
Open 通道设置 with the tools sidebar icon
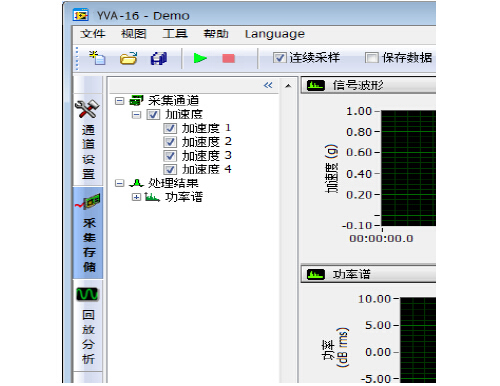pos(87,109)
